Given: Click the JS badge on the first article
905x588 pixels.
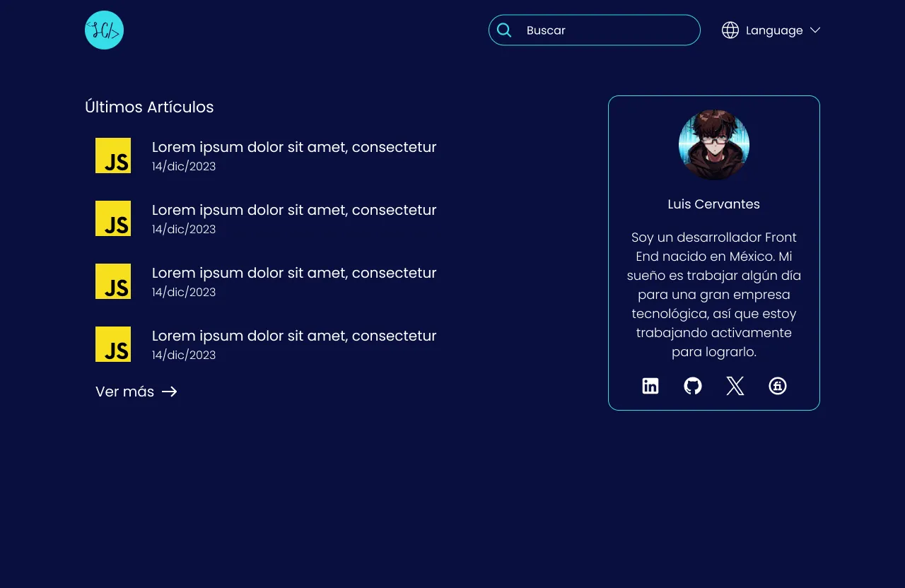Looking at the screenshot, I should (x=113, y=155).
